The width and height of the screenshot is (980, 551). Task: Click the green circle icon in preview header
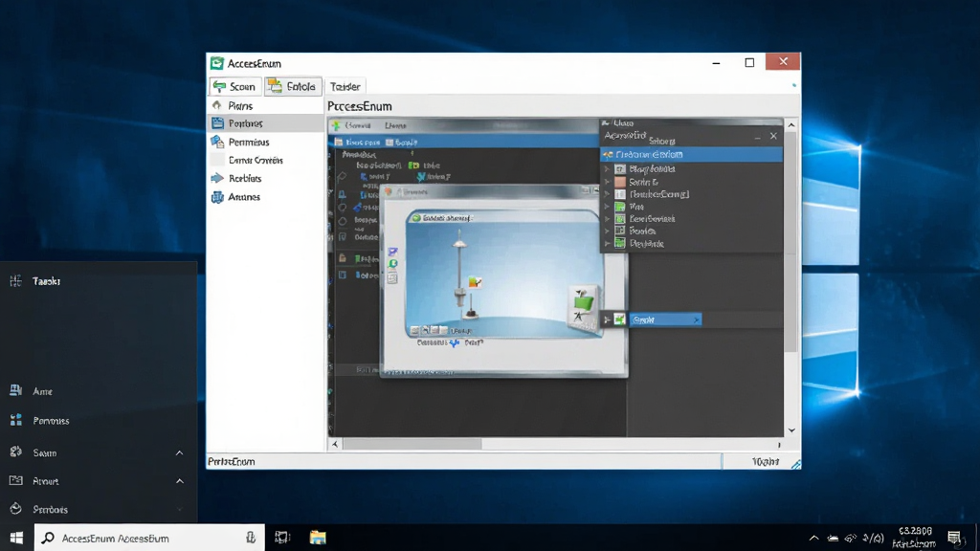click(416, 218)
